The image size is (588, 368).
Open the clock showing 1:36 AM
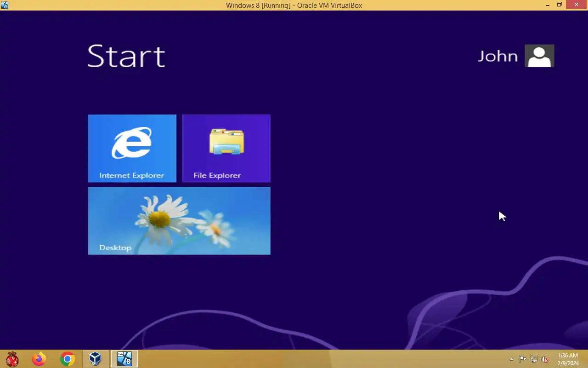click(x=568, y=359)
